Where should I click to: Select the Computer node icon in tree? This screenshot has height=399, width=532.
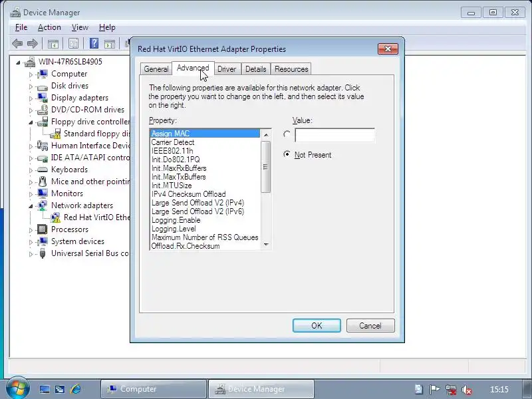point(43,74)
